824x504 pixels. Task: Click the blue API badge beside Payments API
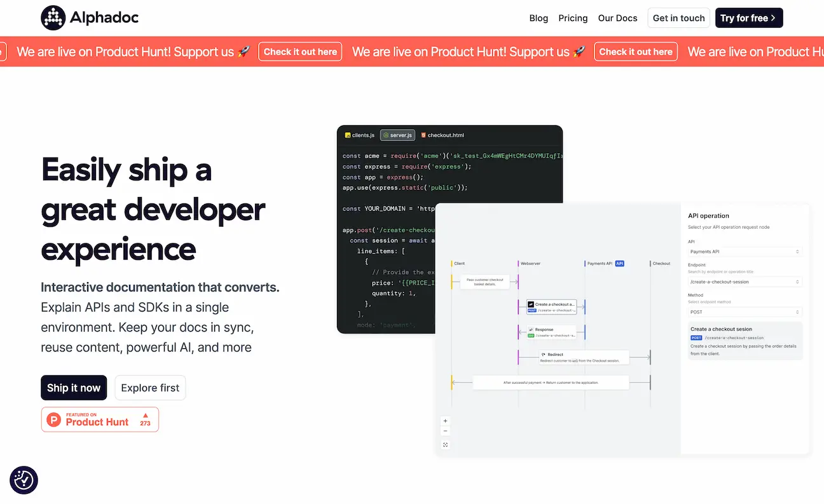click(x=619, y=263)
